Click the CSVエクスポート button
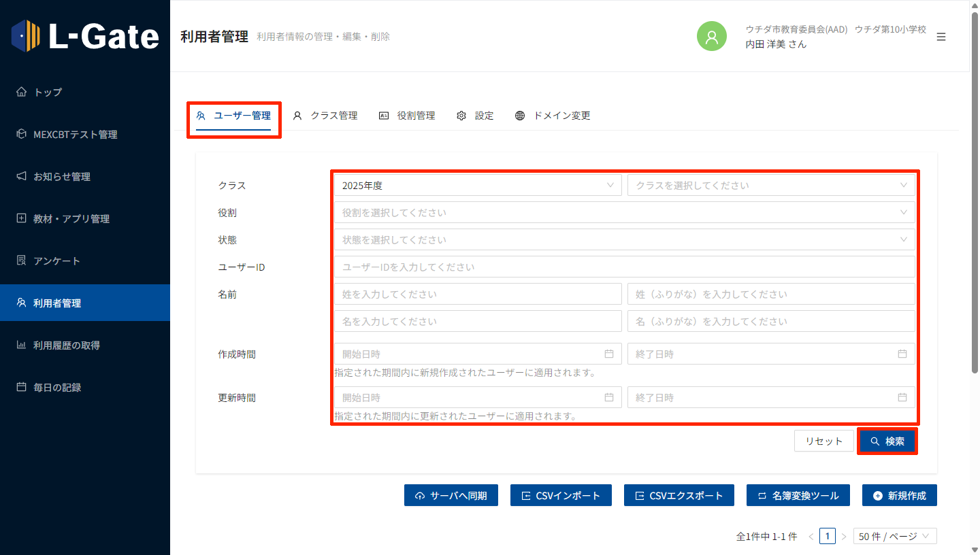The height and width of the screenshot is (555, 980). (679, 495)
